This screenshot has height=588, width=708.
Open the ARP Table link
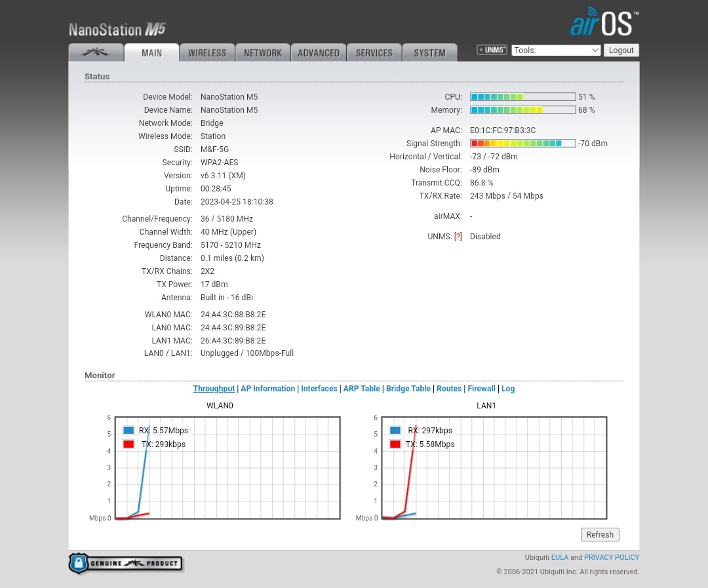pos(362,388)
